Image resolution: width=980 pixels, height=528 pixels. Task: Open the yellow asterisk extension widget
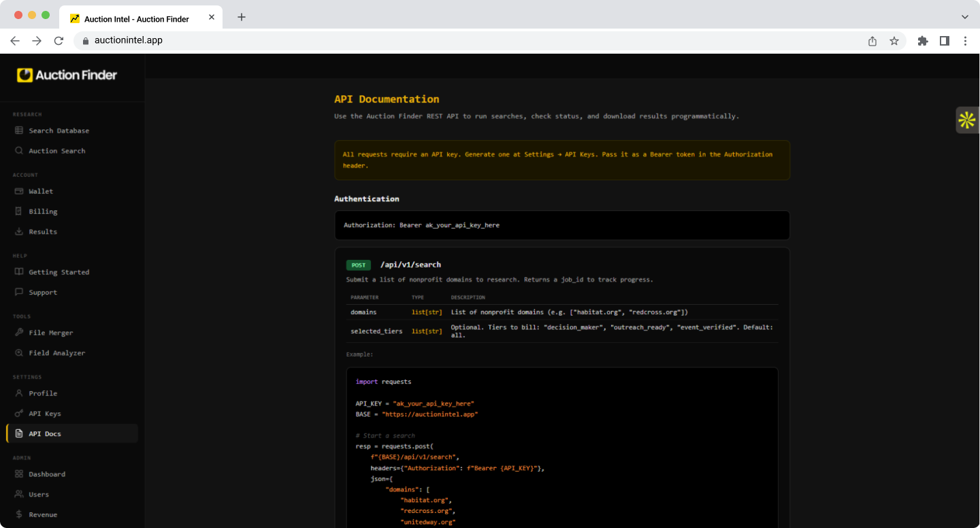click(x=966, y=120)
